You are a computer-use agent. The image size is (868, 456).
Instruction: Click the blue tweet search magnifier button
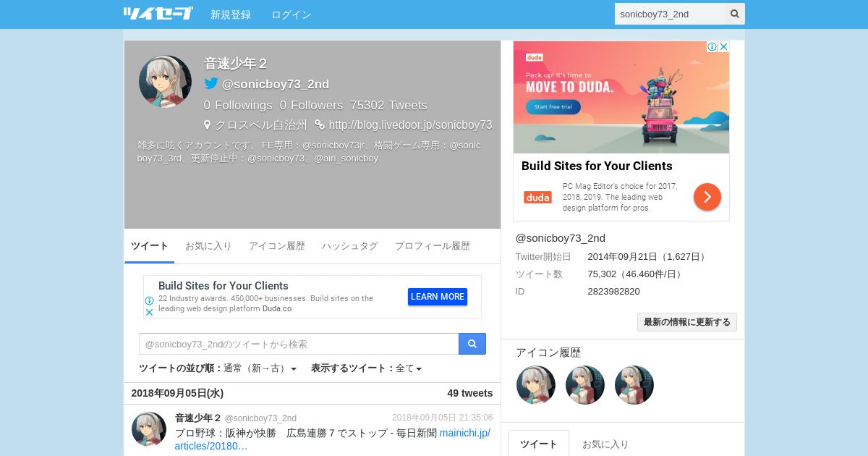pos(472,344)
